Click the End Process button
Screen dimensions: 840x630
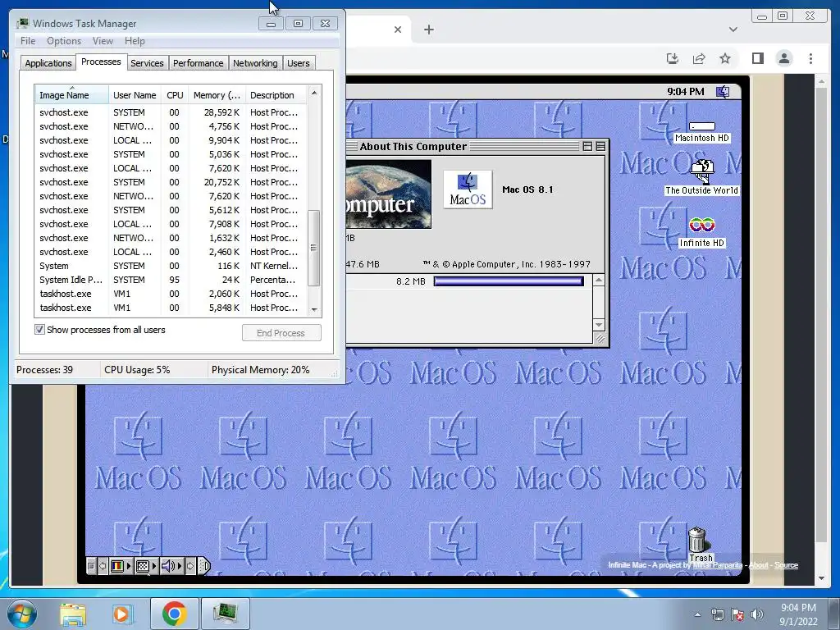pos(281,333)
